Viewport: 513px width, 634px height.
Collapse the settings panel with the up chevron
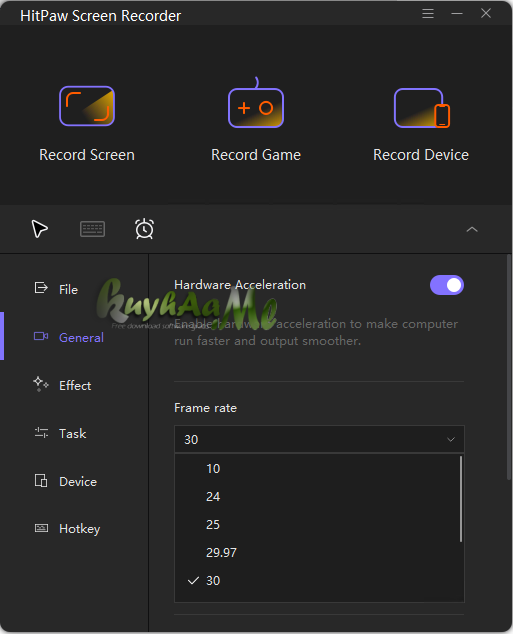[x=472, y=230]
